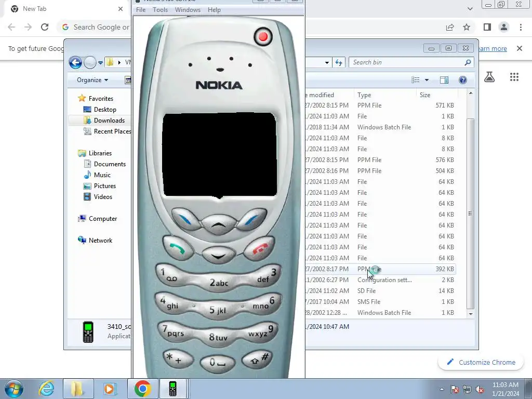
Task: Tap the 1 voicemail key
Action: 170,275
